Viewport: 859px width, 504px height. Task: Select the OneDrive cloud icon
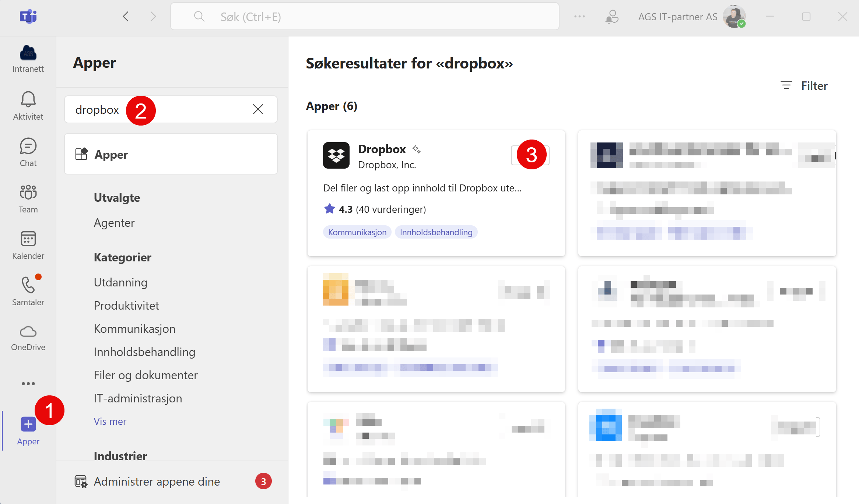(28, 332)
